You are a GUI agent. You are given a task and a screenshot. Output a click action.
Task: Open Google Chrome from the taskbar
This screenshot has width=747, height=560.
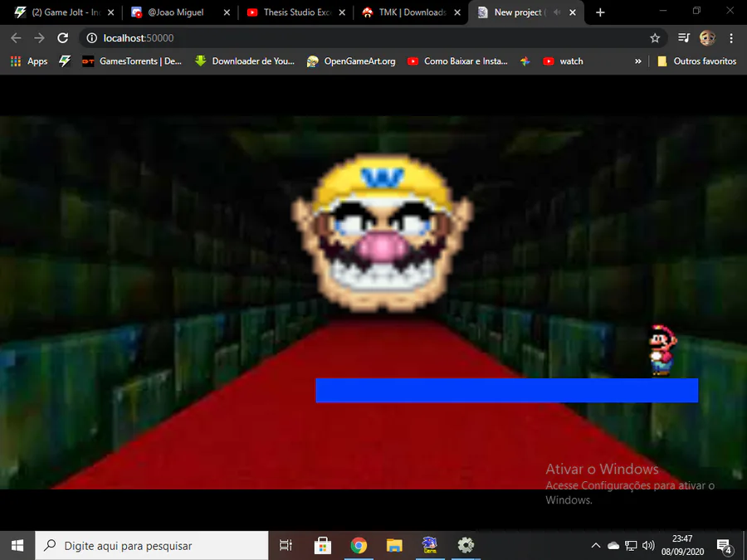[359, 546]
